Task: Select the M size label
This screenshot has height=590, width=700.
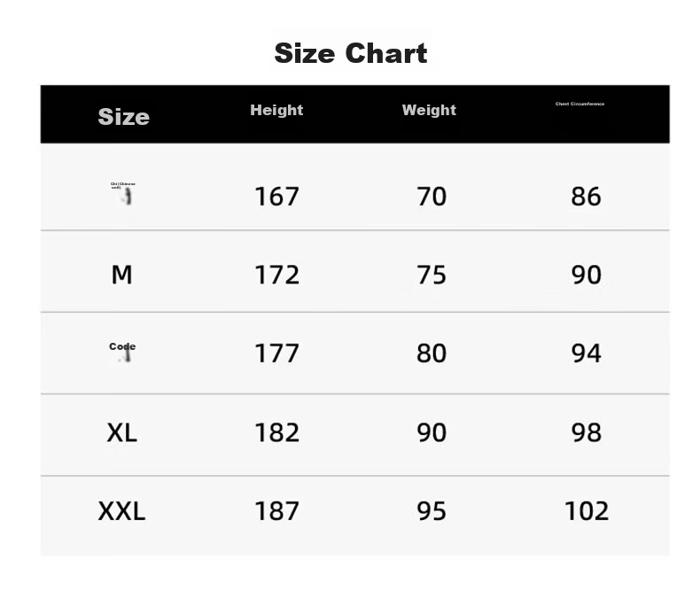Action: point(121,275)
